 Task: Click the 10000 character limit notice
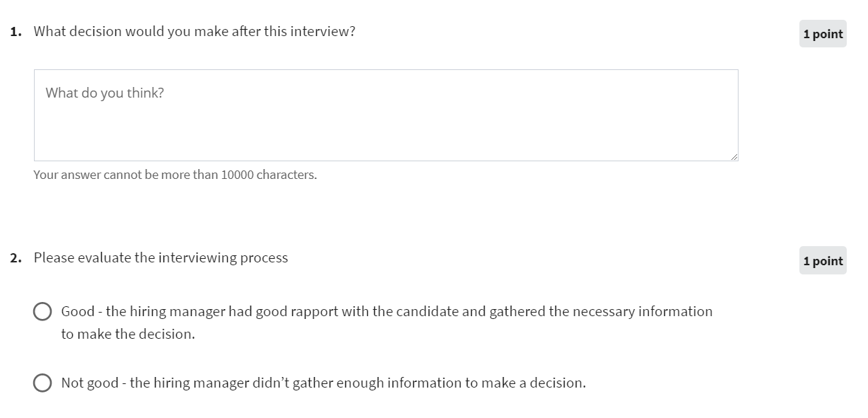[174, 174]
